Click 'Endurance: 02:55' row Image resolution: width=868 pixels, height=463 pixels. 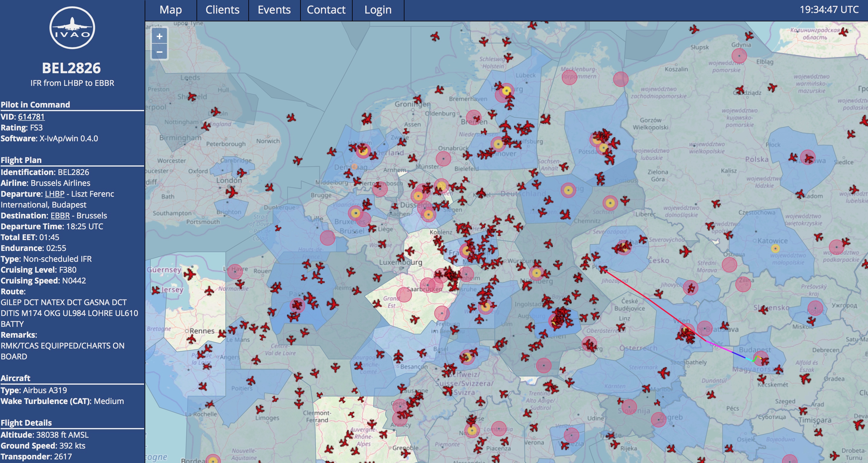[33, 248]
